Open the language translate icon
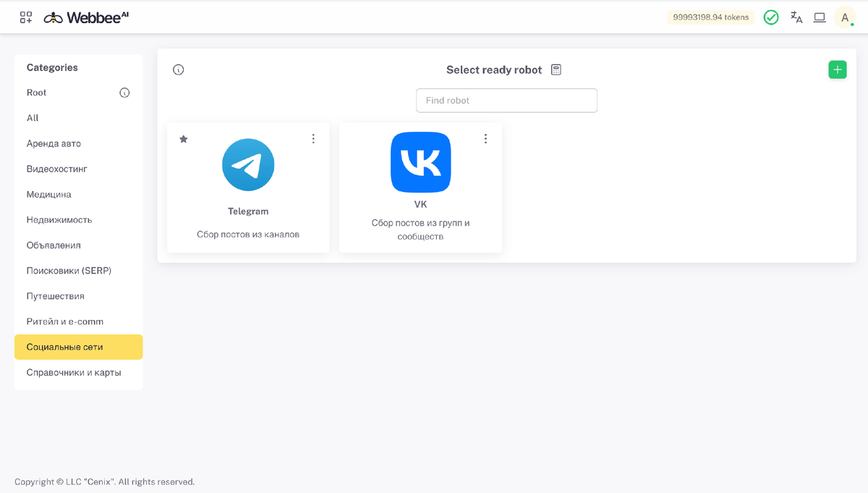Screen dimensions: 868x493 point(796,17)
